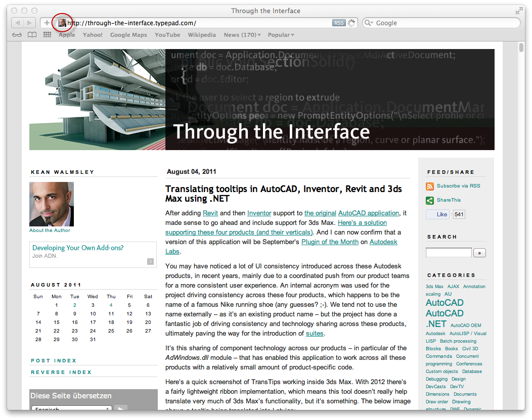Open the Popular bookmarks dropdown
532x420 pixels.
pos(281,35)
